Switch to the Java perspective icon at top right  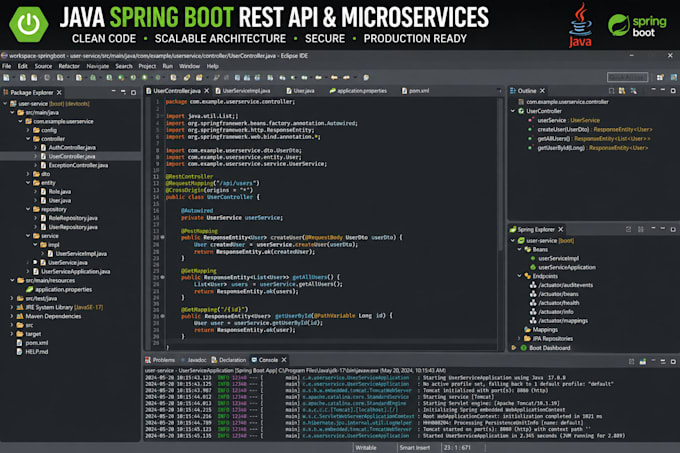point(673,77)
